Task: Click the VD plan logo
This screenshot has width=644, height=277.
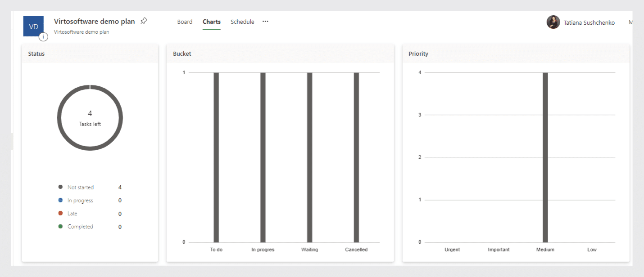Action: [x=33, y=26]
